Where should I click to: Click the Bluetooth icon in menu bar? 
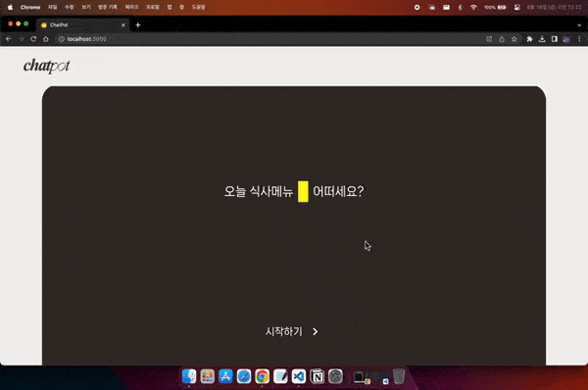point(461,7)
